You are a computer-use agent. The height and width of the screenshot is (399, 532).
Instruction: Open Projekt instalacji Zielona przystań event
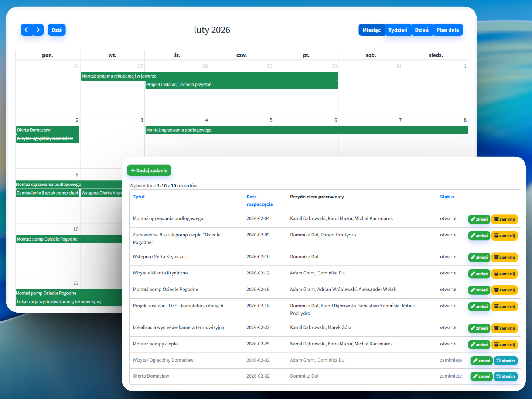coord(242,85)
